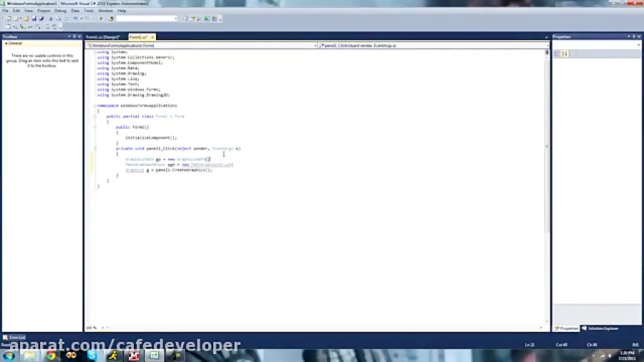Open the Window menu

coord(105,11)
